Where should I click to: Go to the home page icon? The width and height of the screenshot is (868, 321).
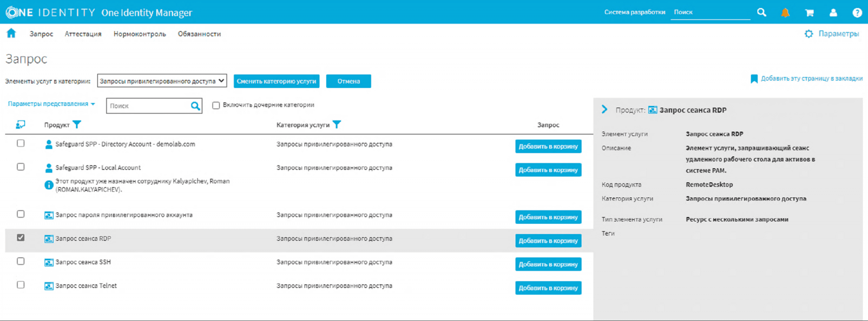pyautogui.click(x=11, y=33)
